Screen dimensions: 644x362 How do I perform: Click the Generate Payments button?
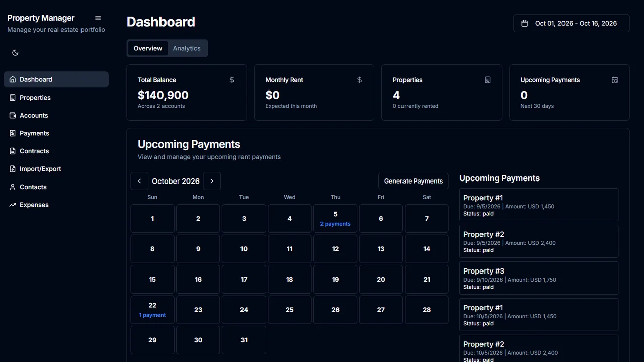click(414, 181)
